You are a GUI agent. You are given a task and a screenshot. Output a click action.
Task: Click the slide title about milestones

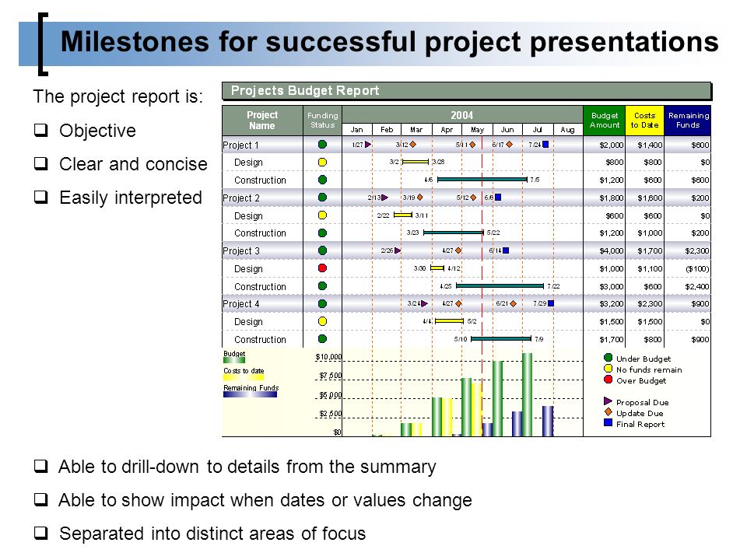(x=389, y=41)
